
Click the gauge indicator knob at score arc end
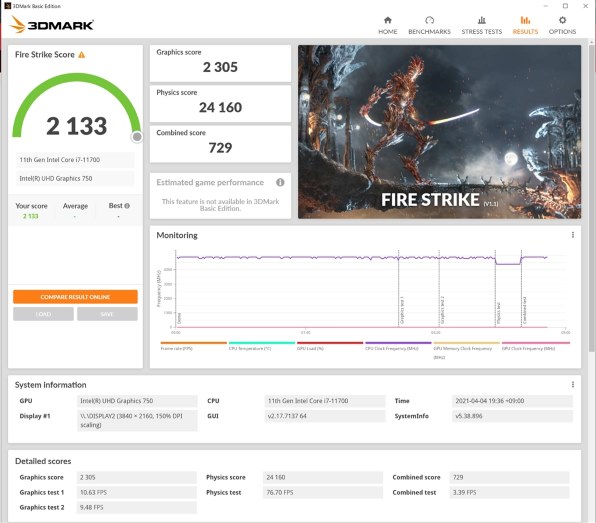click(x=137, y=137)
